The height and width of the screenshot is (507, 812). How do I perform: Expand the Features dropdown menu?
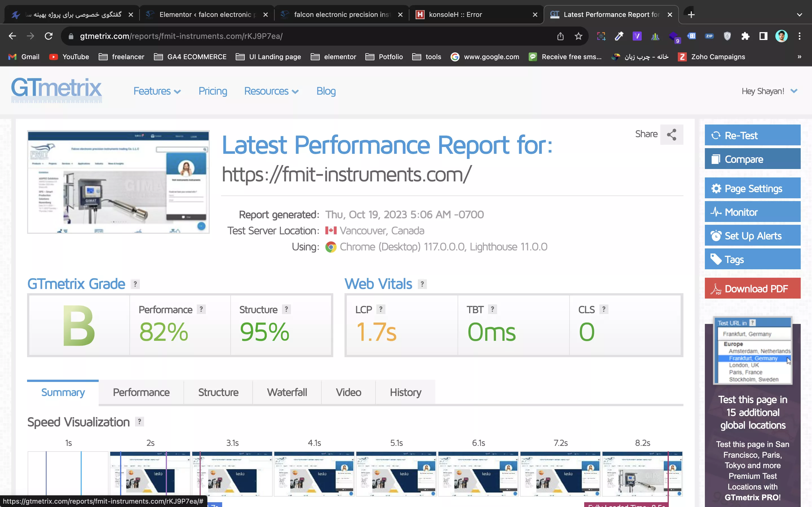click(157, 91)
